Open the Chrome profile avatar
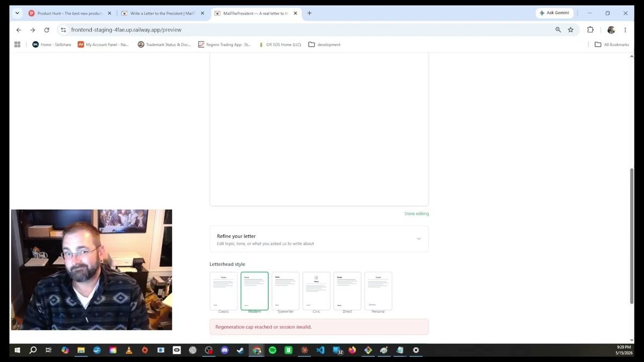 (611, 30)
